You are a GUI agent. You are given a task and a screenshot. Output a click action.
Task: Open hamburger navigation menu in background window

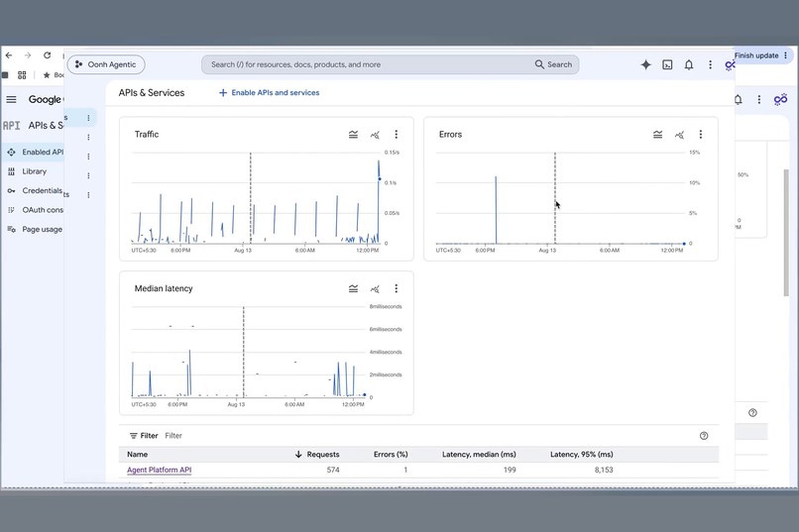pyautogui.click(x=11, y=100)
